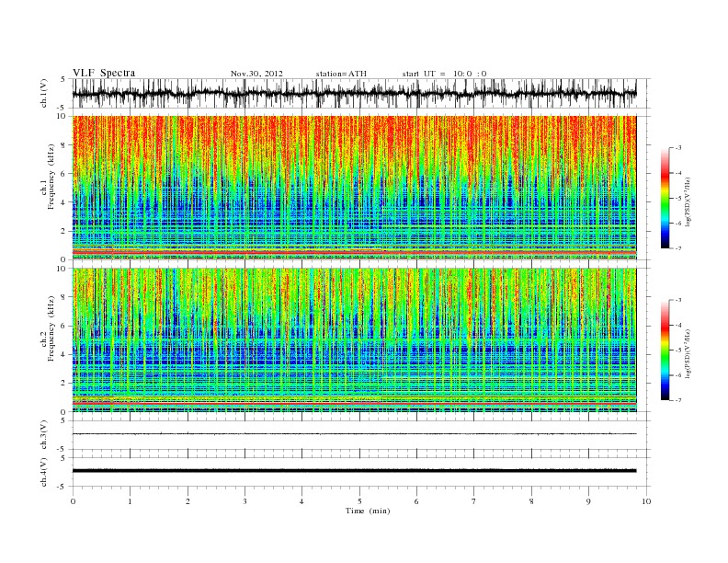Click the "1" tick on the time axis
The height and width of the screenshot is (563, 728).
coord(130,501)
